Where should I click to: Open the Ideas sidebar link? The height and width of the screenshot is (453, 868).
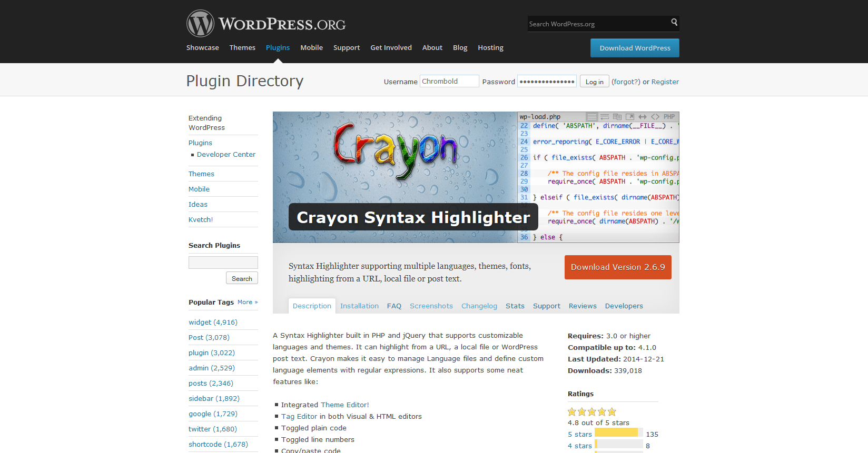click(x=198, y=205)
